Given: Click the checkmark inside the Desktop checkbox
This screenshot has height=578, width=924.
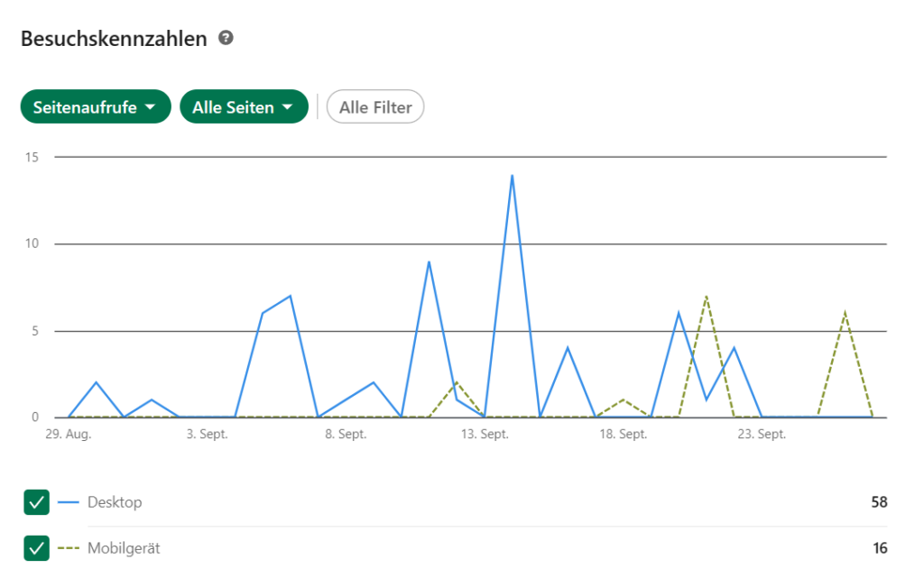Looking at the screenshot, I should pyautogui.click(x=36, y=502).
